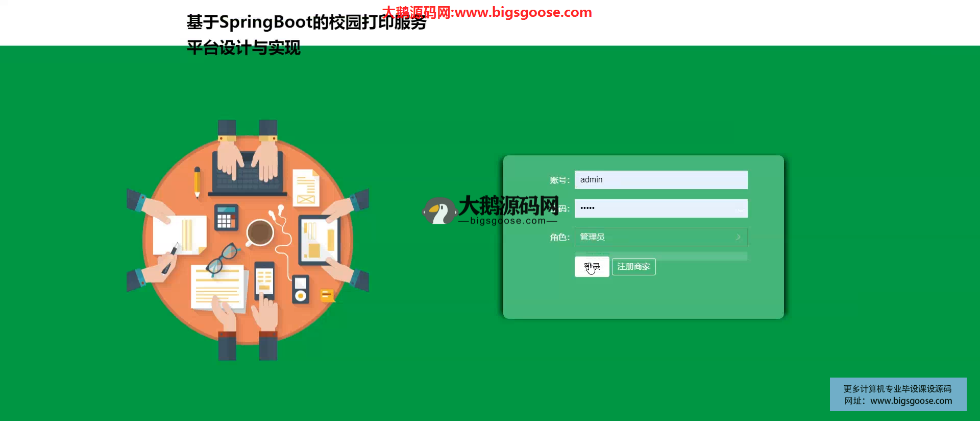The width and height of the screenshot is (980, 421).
Task: Click the yellow pencil beside the laptop
Action: point(197,182)
